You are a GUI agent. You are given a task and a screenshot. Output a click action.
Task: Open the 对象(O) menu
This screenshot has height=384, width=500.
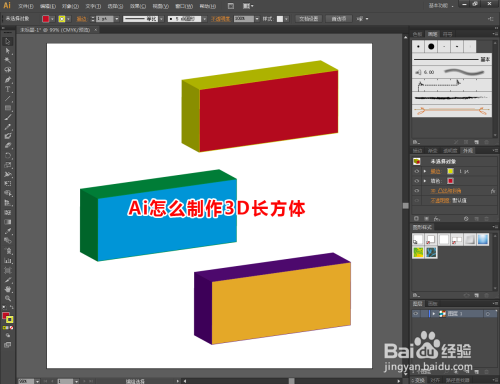(x=70, y=6)
